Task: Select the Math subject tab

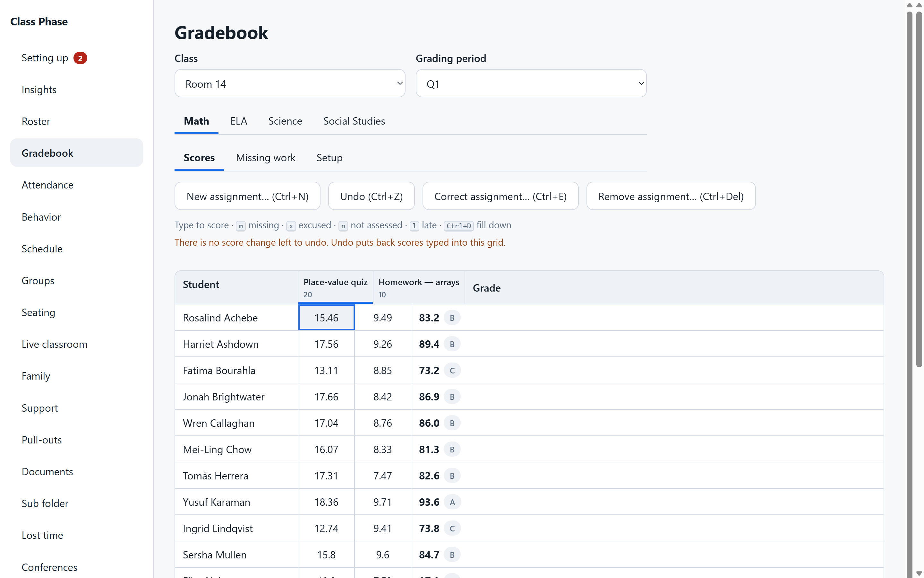Action: [x=196, y=121]
